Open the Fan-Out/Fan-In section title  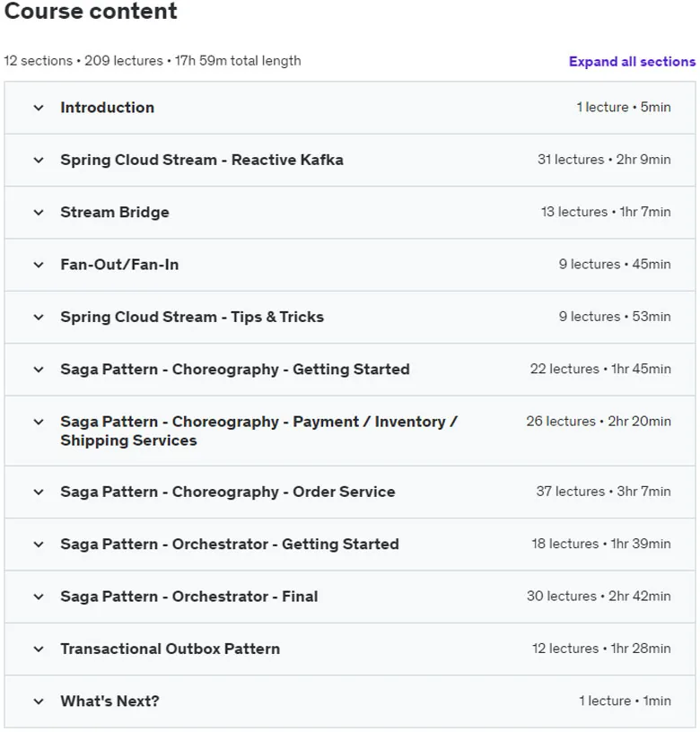click(x=119, y=265)
